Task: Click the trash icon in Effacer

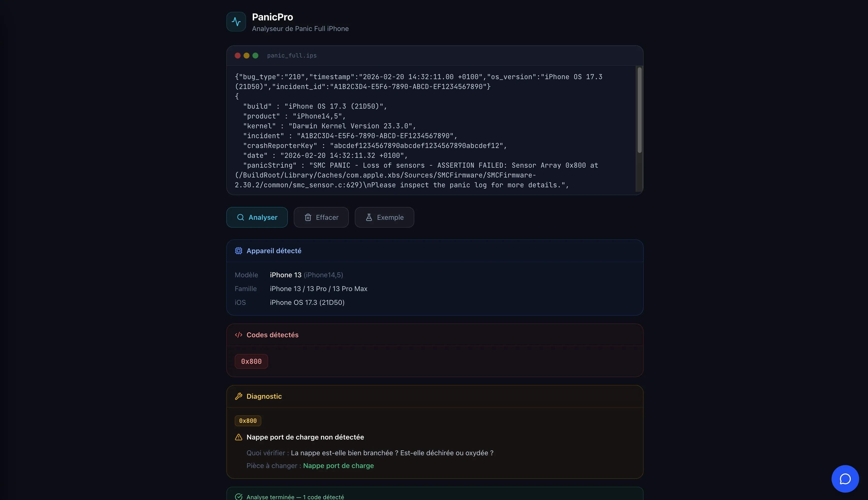Action: pos(308,217)
